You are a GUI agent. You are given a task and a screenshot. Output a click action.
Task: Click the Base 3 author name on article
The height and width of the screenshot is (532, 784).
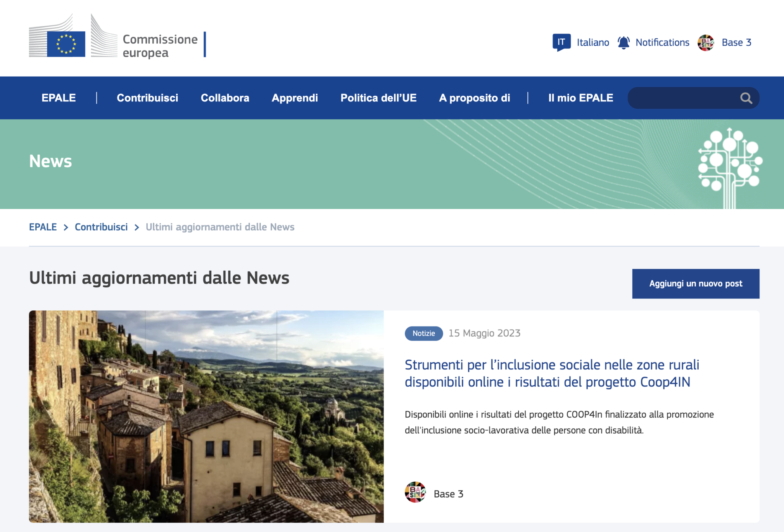448,494
